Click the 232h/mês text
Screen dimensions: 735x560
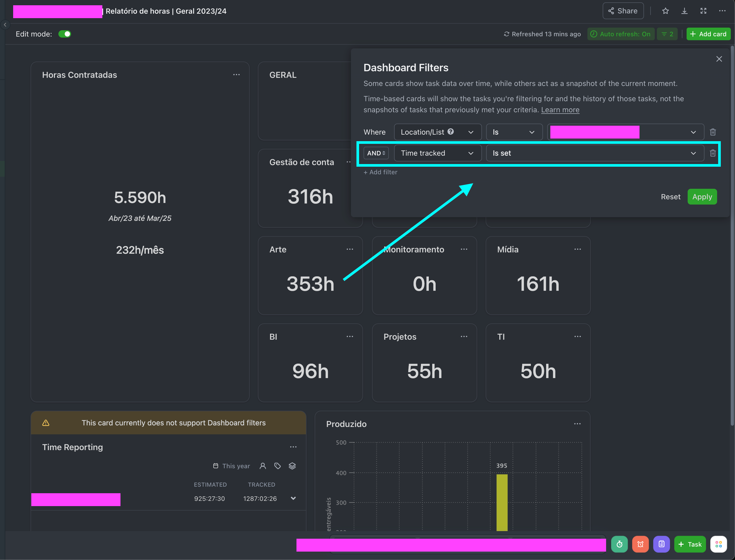pos(140,250)
